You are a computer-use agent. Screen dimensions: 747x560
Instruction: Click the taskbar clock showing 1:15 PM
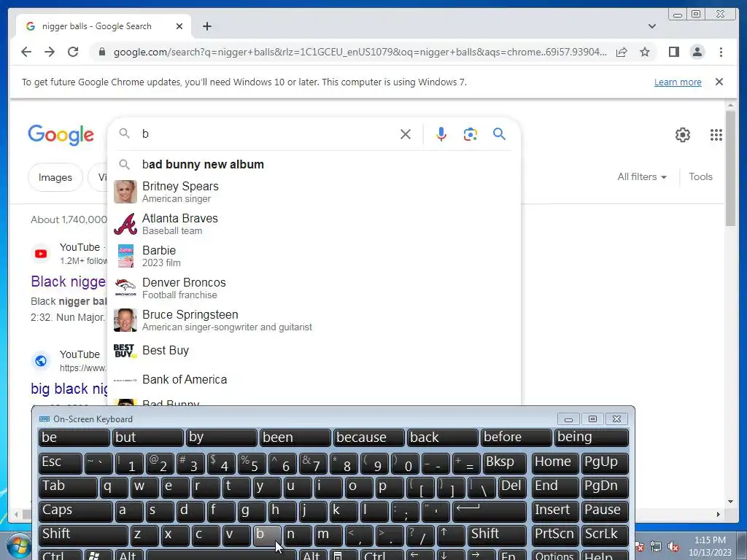(x=710, y=546)
